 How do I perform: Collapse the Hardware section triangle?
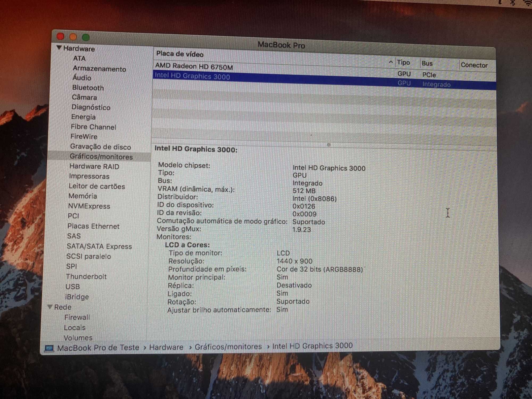click(59, 48)
